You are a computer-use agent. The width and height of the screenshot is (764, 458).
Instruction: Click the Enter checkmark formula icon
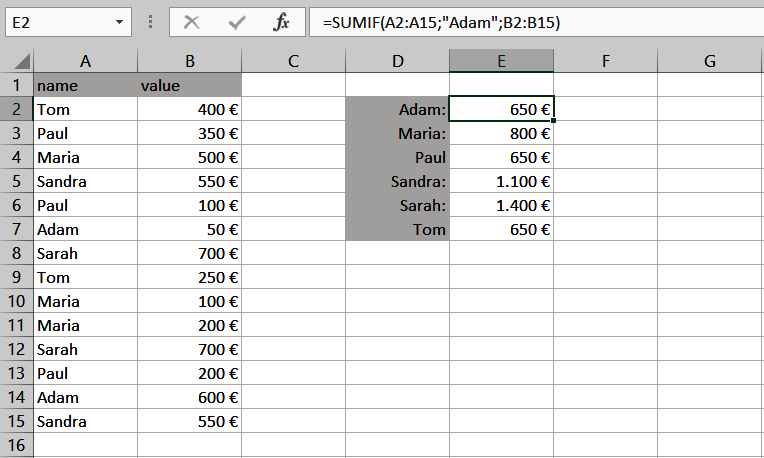237,21
